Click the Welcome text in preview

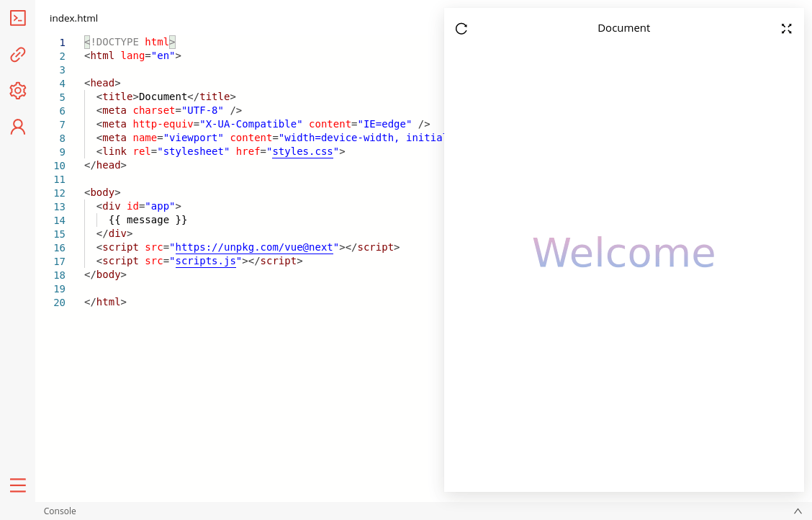pyautogui.click(x=623, y=253)
